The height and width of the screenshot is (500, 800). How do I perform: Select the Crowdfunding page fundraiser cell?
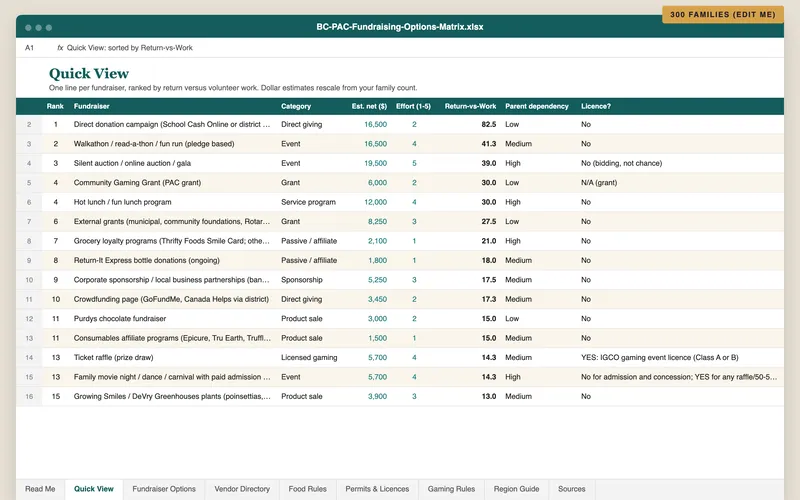tap(171, 299)
